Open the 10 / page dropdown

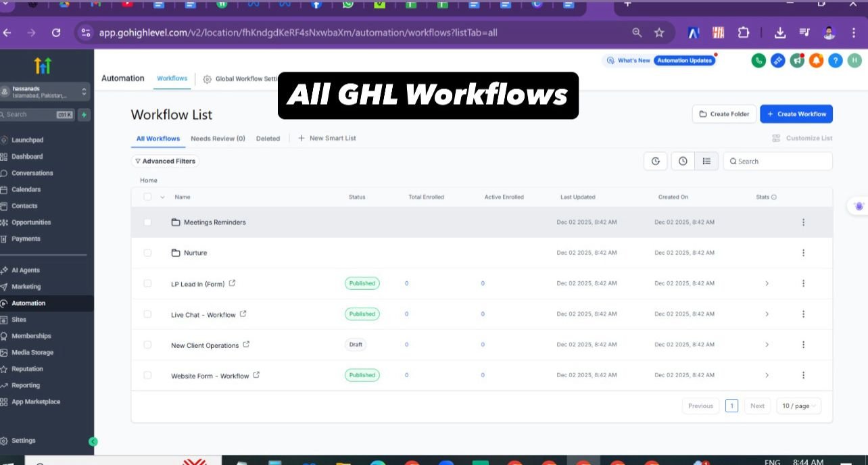pos(798,406)
